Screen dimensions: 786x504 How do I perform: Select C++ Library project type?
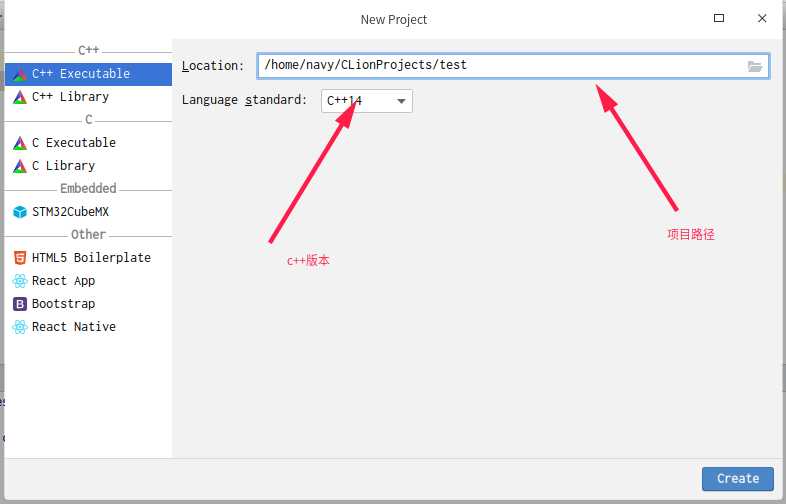[x=88, y=97]
